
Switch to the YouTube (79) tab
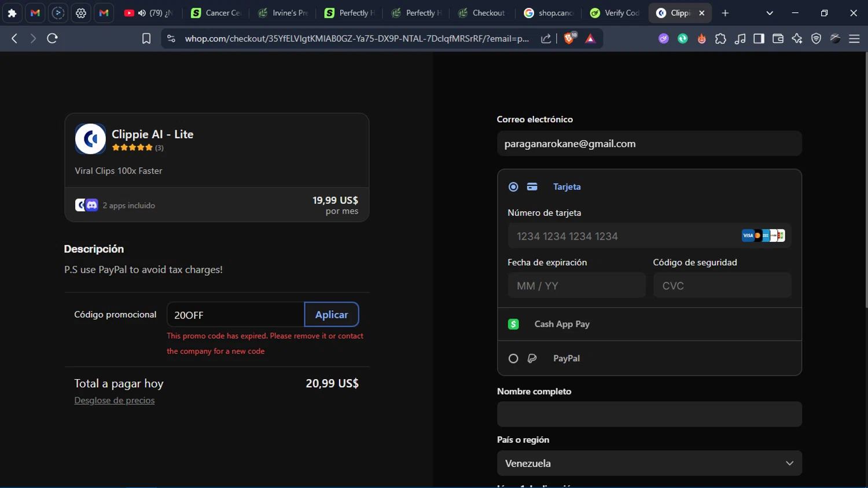(x=149, y=13)
